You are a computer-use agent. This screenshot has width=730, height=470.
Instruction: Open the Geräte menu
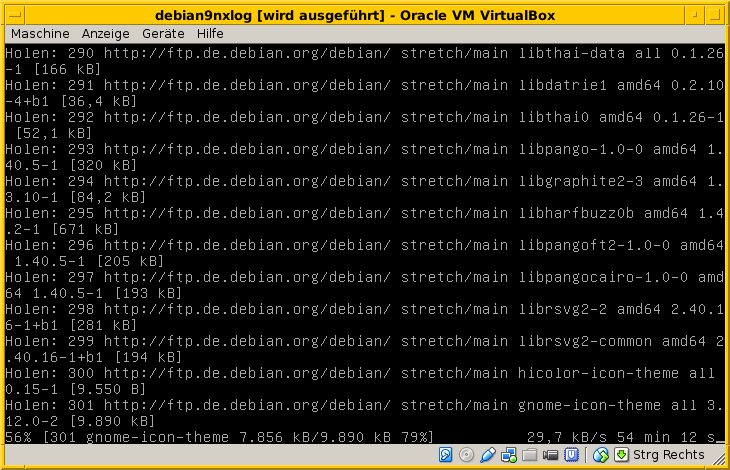click(163, 34)
